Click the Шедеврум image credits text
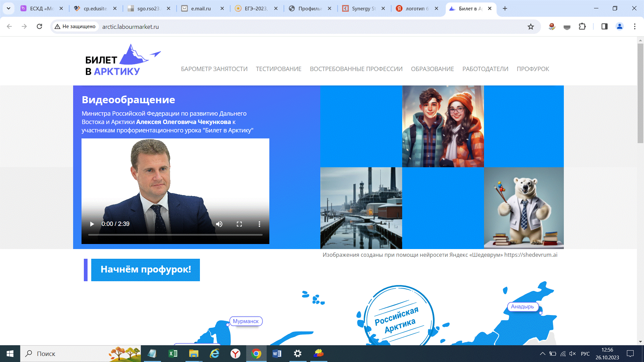The height and width of the screenshot is (362, 644). pos(440,255)
